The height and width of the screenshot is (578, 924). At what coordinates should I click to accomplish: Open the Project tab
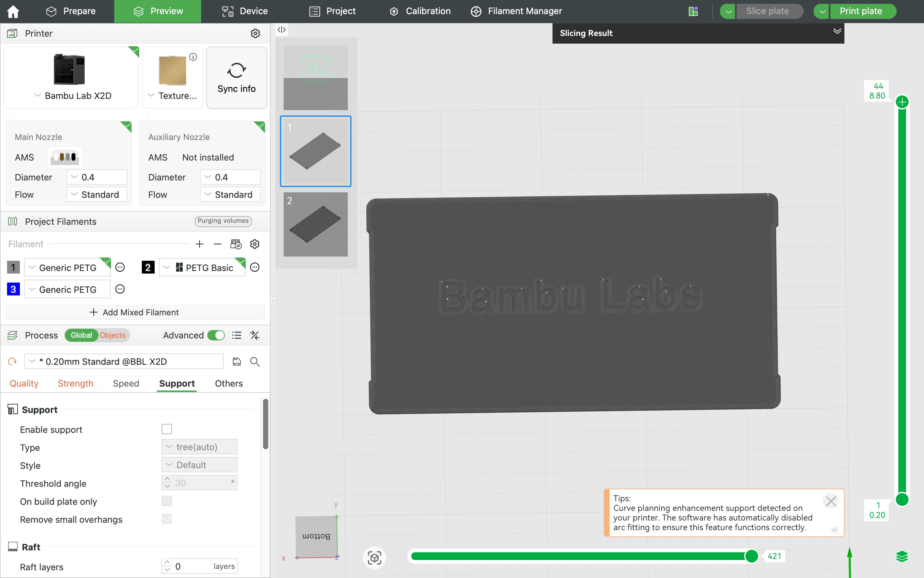332,11
